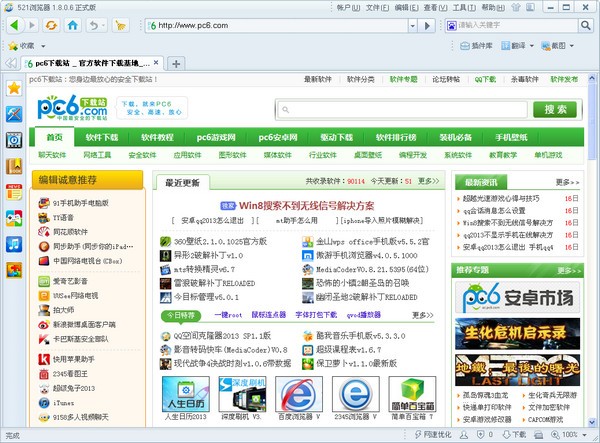The width and height of the screenshot is (600, 443).
Task: Open the tools icon in left sidebar
Action: [14, 114]
